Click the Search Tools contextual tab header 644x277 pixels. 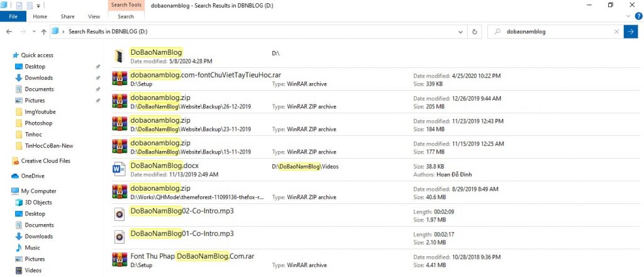(x=126, y=5)
